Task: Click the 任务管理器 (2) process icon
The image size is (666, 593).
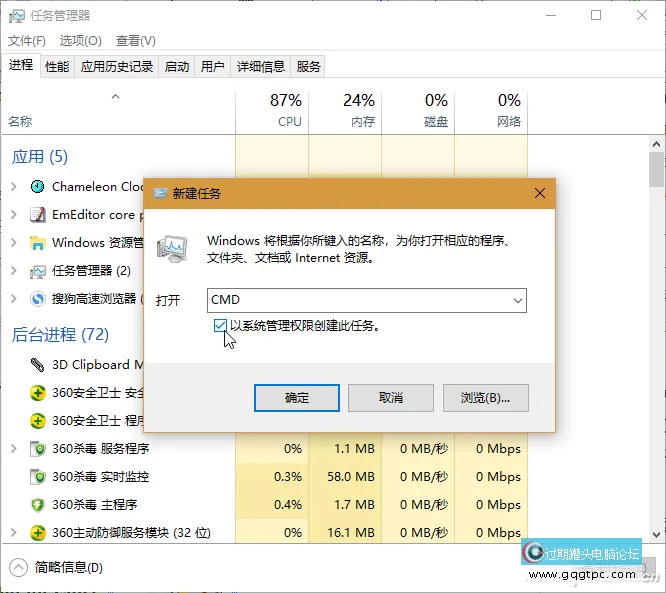Action: click(37, 271)
